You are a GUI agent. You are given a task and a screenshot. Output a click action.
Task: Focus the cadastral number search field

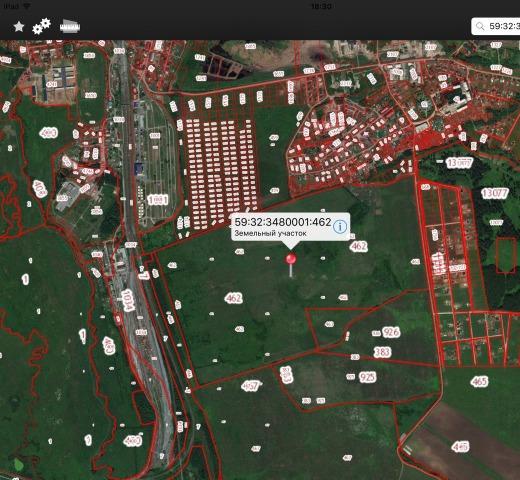[x=496, y=26]
